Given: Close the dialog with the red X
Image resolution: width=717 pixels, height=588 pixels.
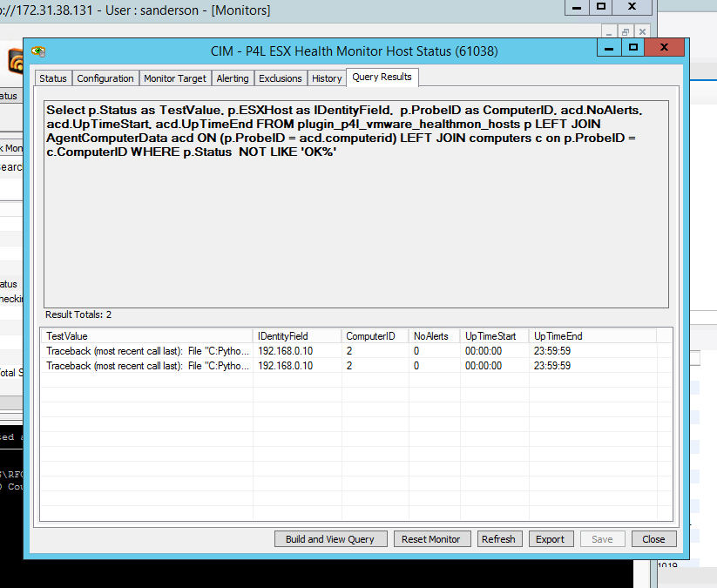Looking at the screenshot, I should tap(665, 48).
